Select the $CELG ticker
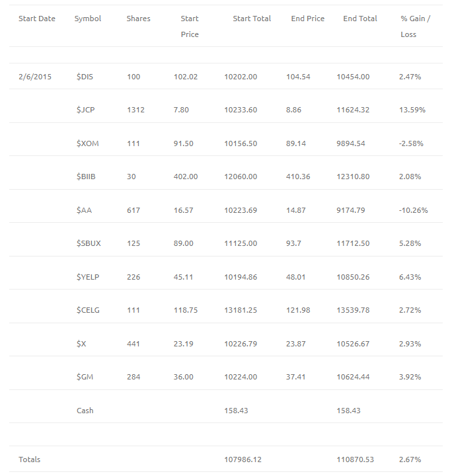450x476 pixels. tap(88, 310)
